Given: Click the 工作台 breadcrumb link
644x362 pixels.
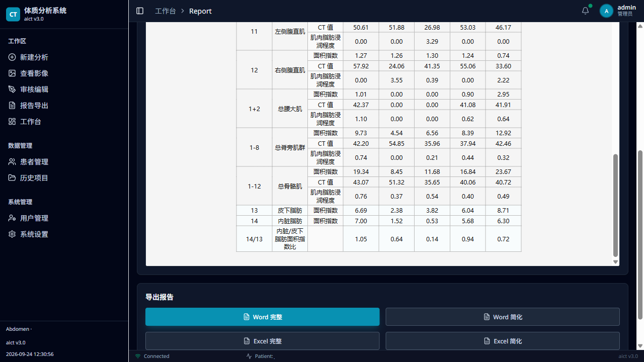Looking at the screenshot, I should [166, 11].
